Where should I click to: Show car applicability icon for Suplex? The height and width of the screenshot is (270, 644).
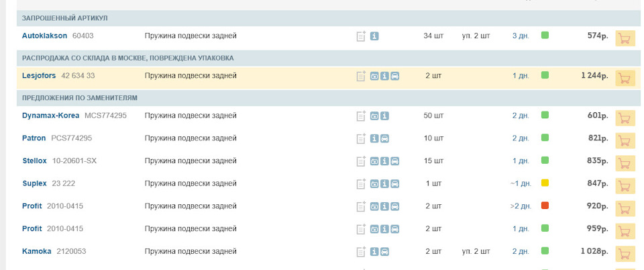coord(394,184)
